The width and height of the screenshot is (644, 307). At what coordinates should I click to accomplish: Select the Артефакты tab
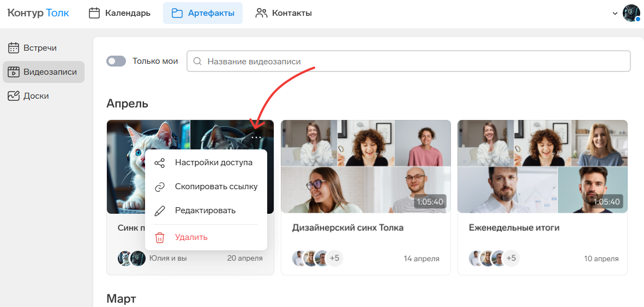click(x=203, y=13)
